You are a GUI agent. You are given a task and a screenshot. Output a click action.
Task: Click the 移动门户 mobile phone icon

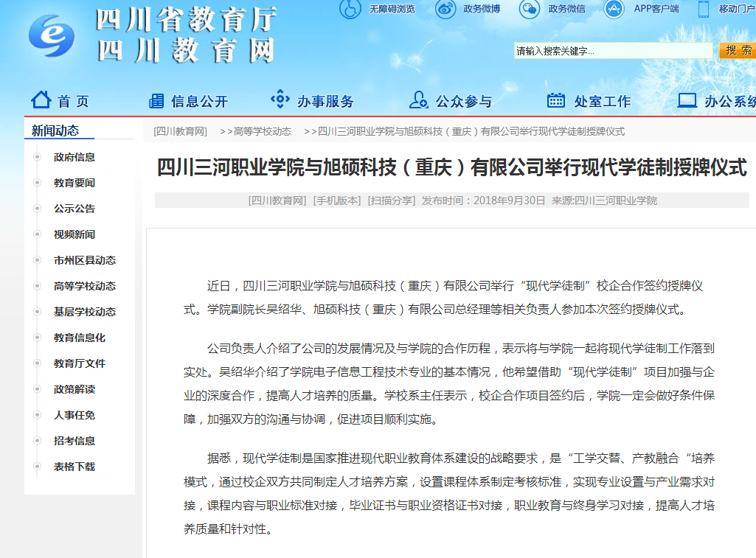tap(704, 9)
